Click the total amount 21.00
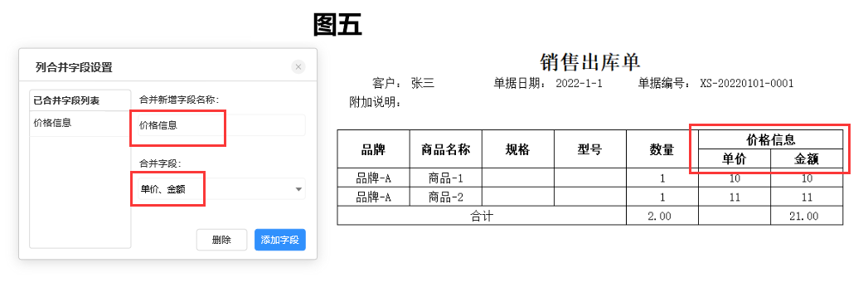Image resolution: width=868 pixels, height=302 pixels. [x=807, y=216]
